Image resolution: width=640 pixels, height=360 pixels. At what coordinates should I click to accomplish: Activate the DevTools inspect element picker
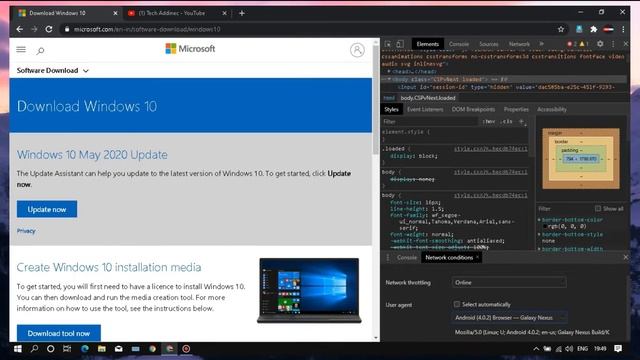tap(388, 44)
